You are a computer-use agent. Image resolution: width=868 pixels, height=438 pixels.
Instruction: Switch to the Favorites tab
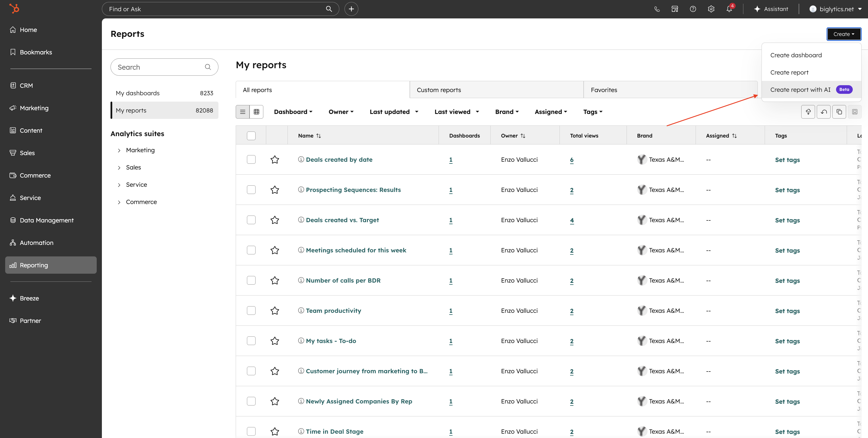[671, 89]
